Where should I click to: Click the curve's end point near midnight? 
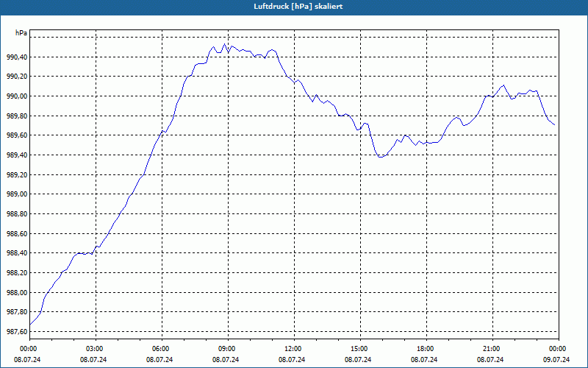(x=554, y=124)
